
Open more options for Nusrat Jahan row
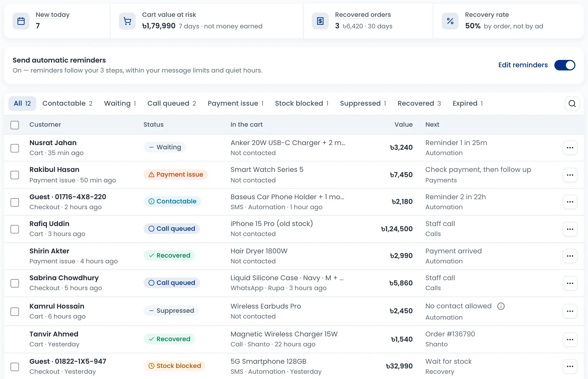click(570, 148)
